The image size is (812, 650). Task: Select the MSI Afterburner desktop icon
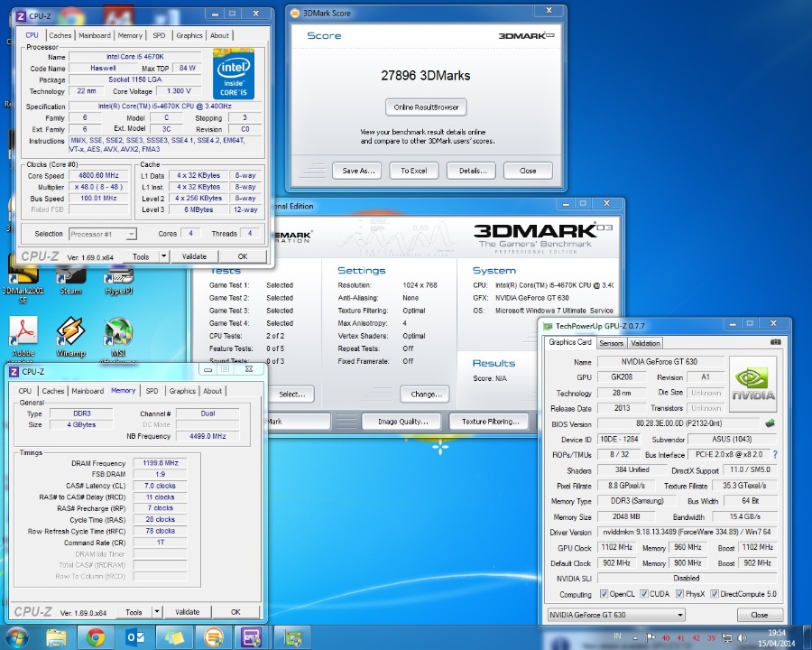118,339
